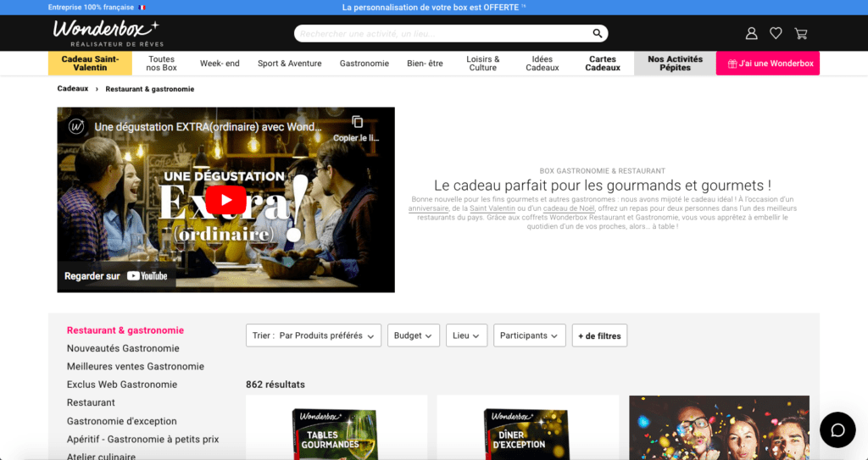The height and width of the screenshot is (460, 868).
Task: Select Restaurant sidebar category
Action: 91,402
